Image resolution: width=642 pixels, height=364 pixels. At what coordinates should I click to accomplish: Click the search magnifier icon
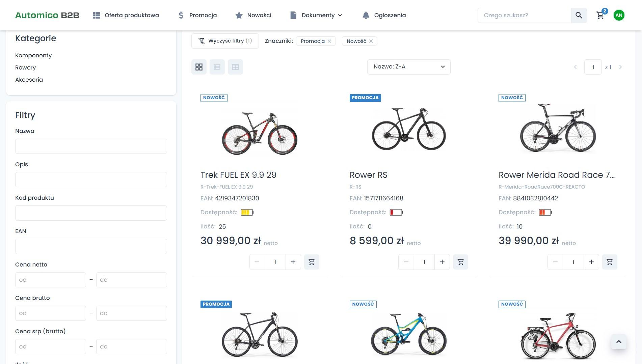(579, 15)
